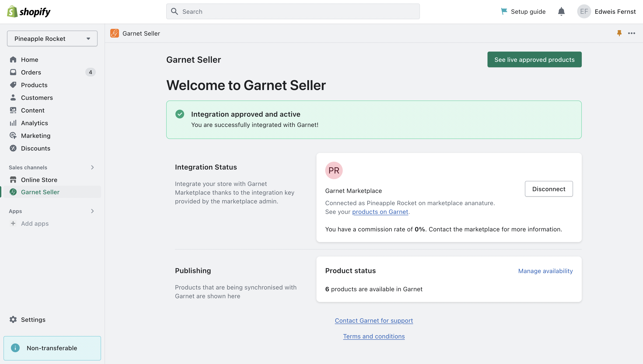Click the EF user avatar

coord(584,12)
